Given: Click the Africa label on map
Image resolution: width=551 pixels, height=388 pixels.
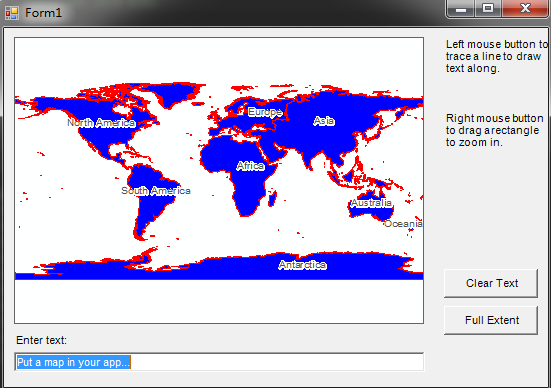Looking at the screenshot, I should [x=251, y=166].
